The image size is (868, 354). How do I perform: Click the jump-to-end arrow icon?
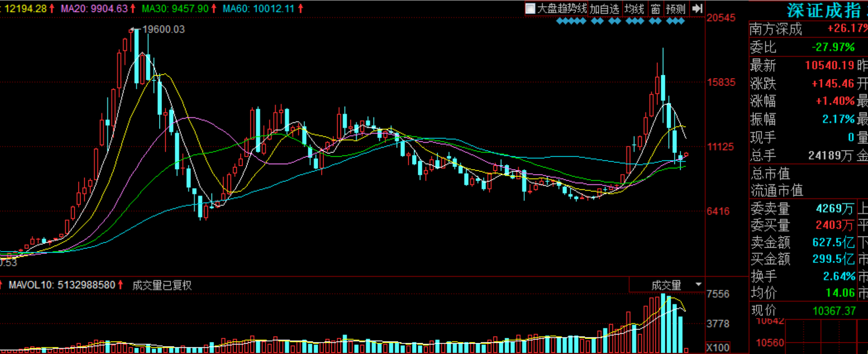click(x=697, y=8)
